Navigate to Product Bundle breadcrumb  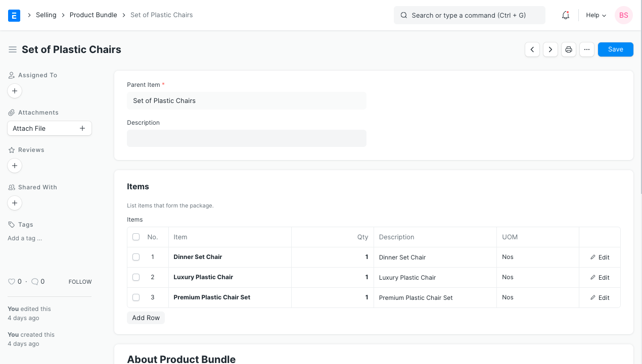(x=93, y=15)
